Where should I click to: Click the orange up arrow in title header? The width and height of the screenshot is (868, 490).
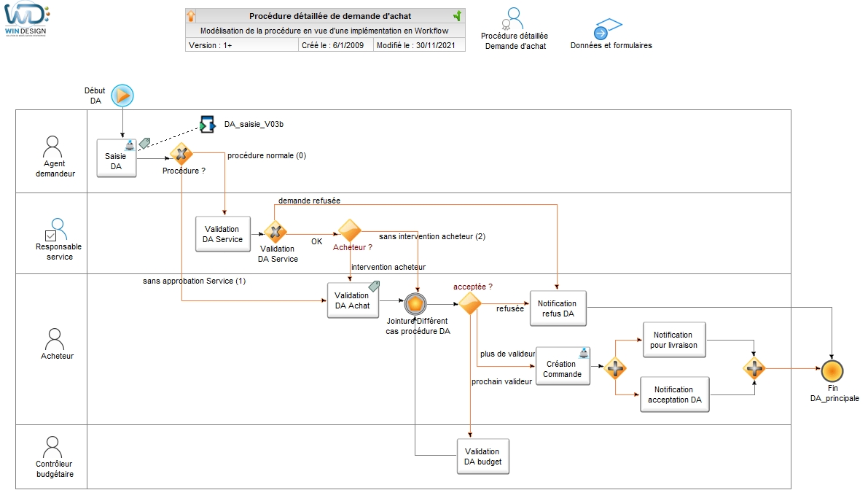(x=192, y=16)
